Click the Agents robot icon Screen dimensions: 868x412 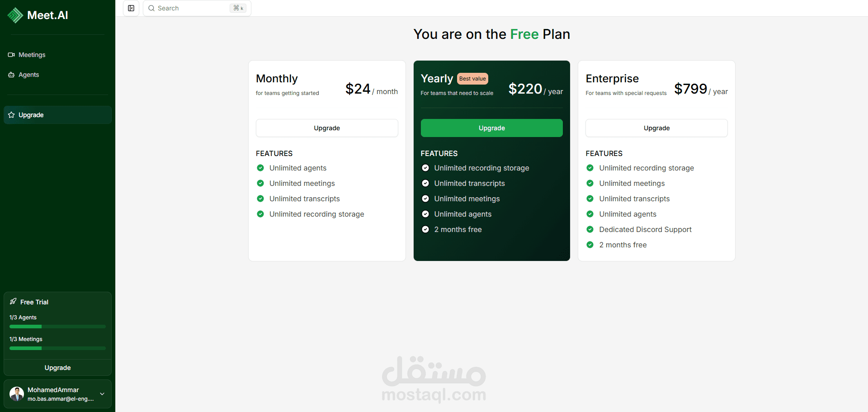coord(11,75)
